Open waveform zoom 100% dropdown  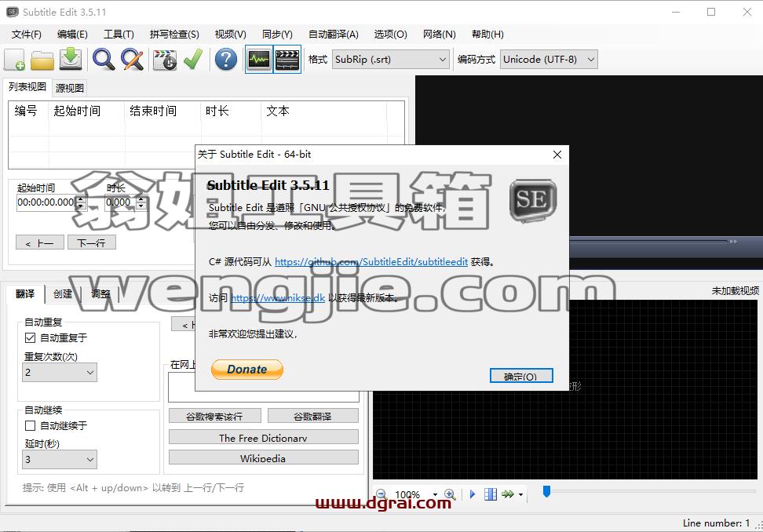[435, 494]
